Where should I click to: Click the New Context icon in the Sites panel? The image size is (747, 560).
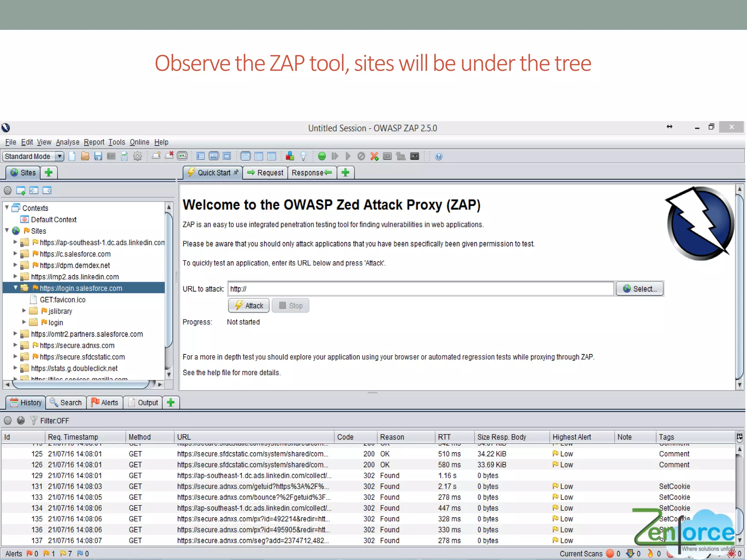point(21,190)
